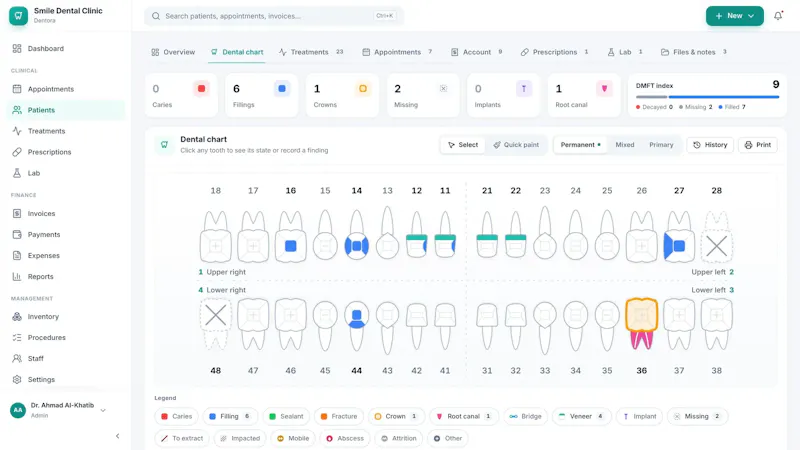Select lower tooth 41
The image size is (800, 450).
pyautogui.click(x=445, y=327)
